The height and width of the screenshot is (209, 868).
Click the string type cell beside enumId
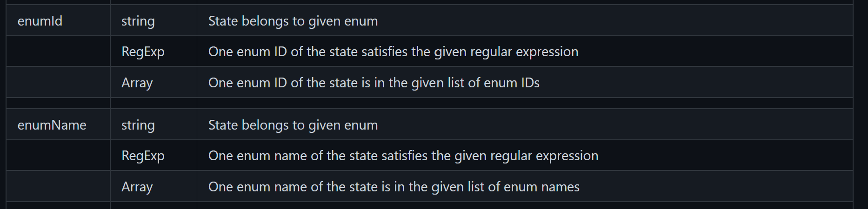point(138,21)
